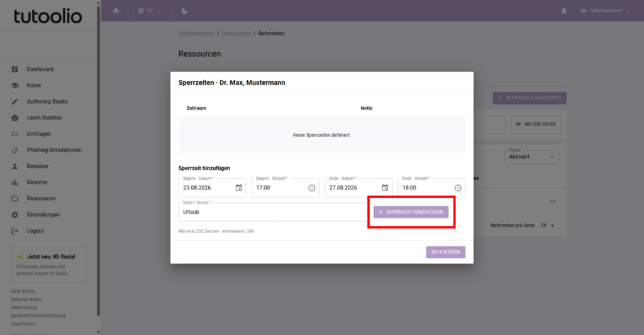Click the Learn Buddies robot icon
This screenshot has width=644, height=335.
click(15, 118)
